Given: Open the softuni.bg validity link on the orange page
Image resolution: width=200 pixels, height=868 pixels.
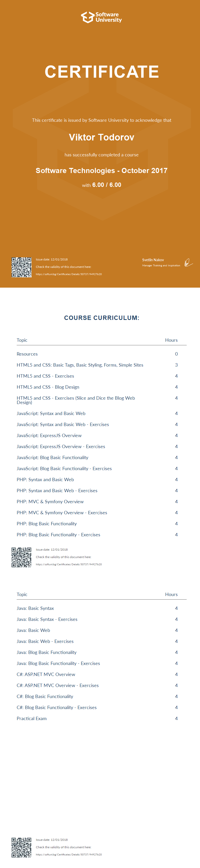Looking at the screenshot, I should pos(69,274).
